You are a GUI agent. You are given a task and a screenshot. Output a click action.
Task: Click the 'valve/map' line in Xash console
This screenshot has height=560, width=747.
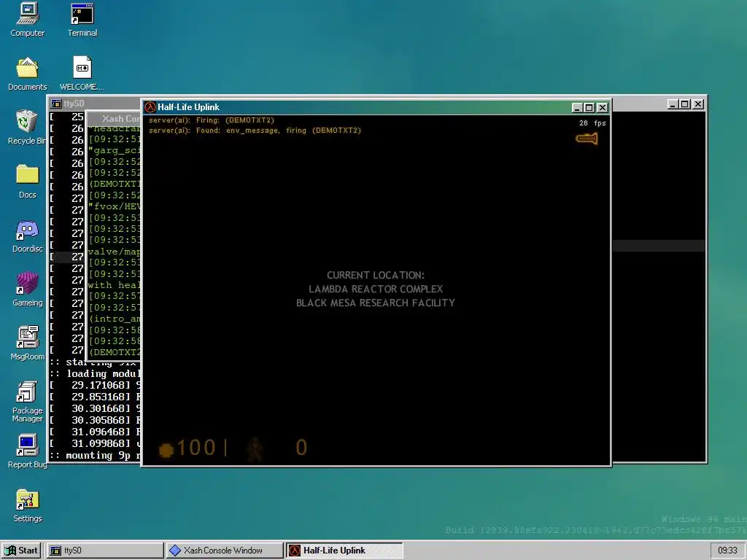pos(115,252)
